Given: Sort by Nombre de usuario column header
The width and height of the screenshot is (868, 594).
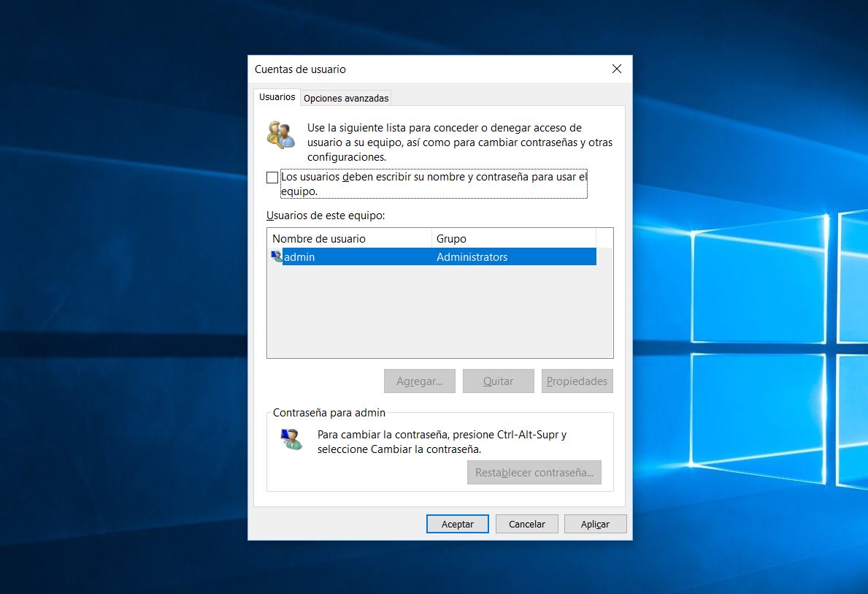Looking at the screenshot, I should point(349,239).
